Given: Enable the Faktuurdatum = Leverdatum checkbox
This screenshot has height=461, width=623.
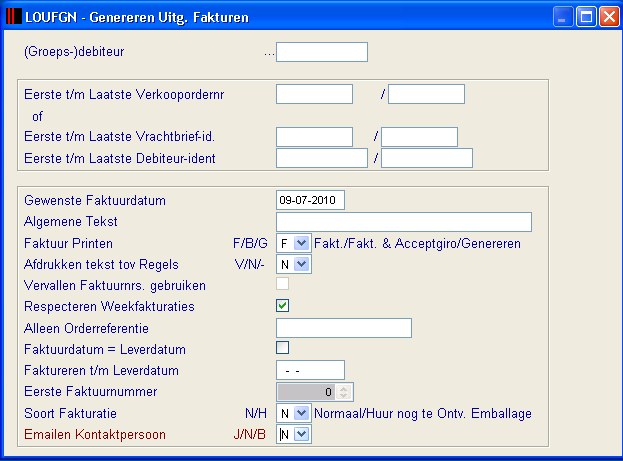Looking at the screenshot, I should (x=282, y=347).
